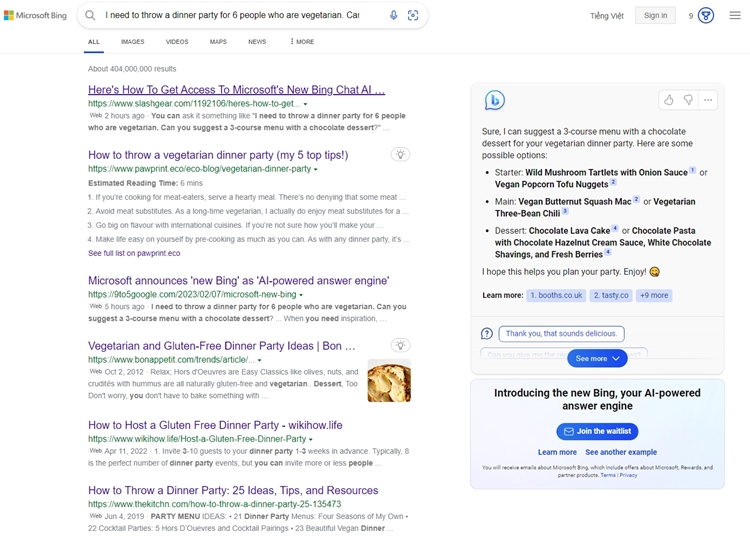Image resolution: width=750 pixels, height=536 pixels.
Task: Click the microphone voice search icon
Action: pyautogui.click(x=393, y=15)
